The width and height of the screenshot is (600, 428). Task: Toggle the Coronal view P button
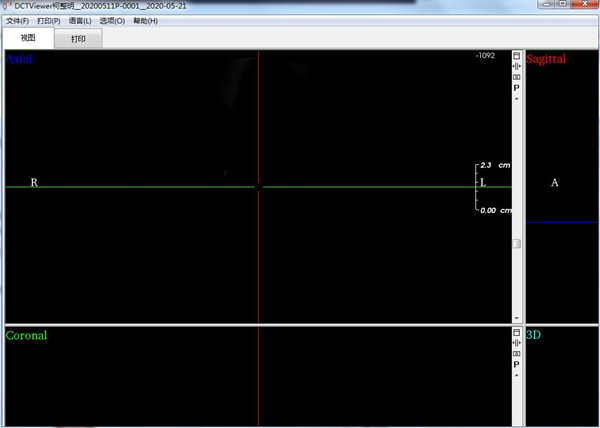tap(517, 364)
